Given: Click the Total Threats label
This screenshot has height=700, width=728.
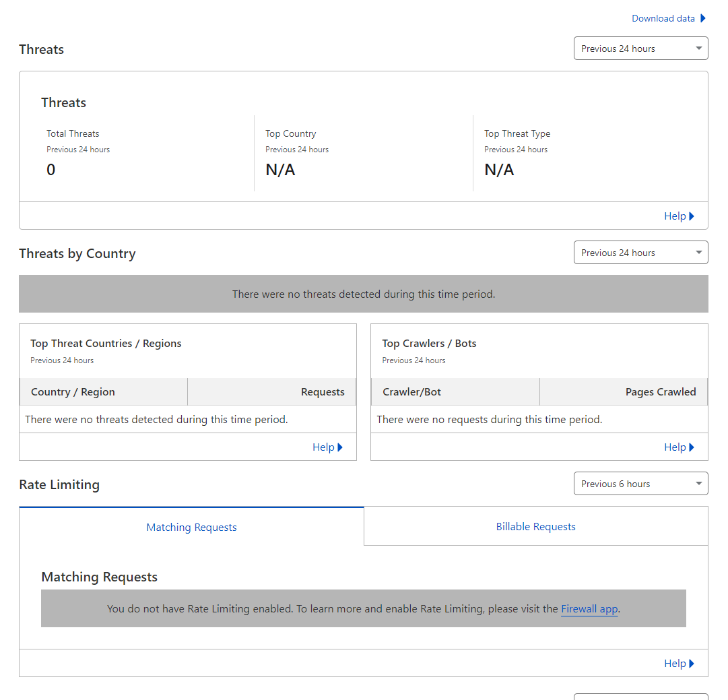Looking at the screenshot, I should click(x=73, y=134).
